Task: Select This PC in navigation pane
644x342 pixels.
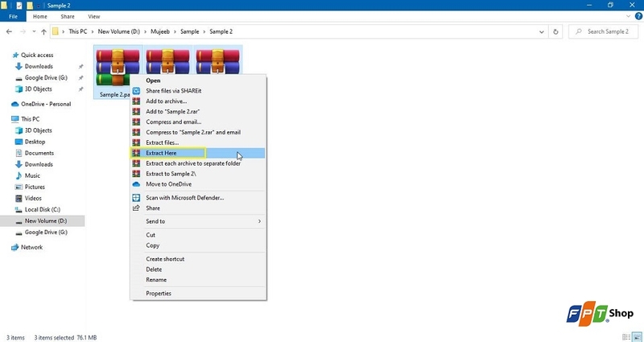Action: pyautogui.click(x=30, y=119)
